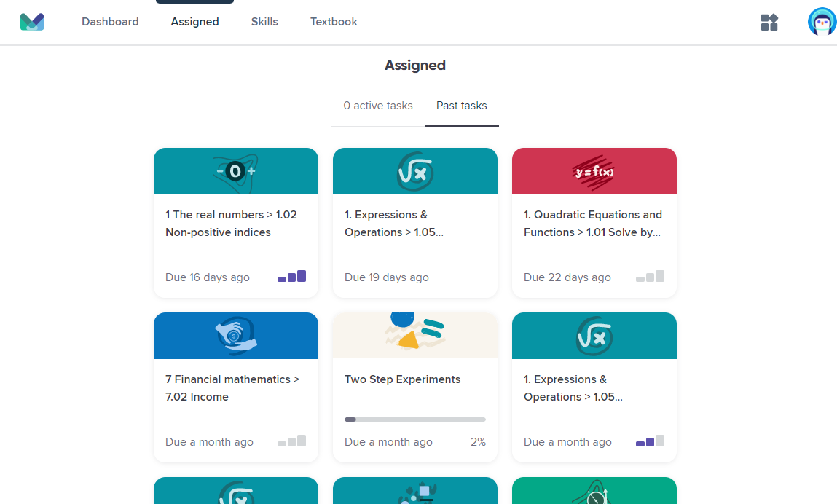This screenshot has width=837, height=504.
Task: Click the Financial mathematics hands coin icon
Action: pos(236,336)
